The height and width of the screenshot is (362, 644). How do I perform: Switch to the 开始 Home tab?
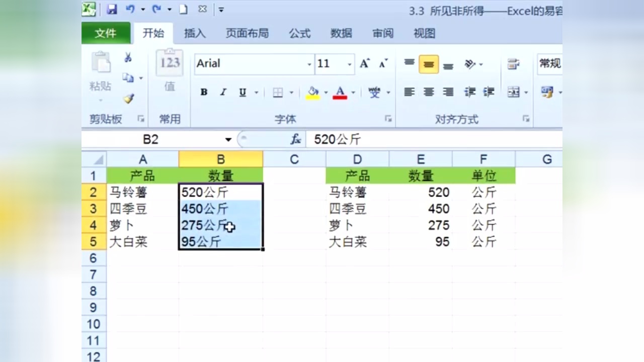point(153,33)
